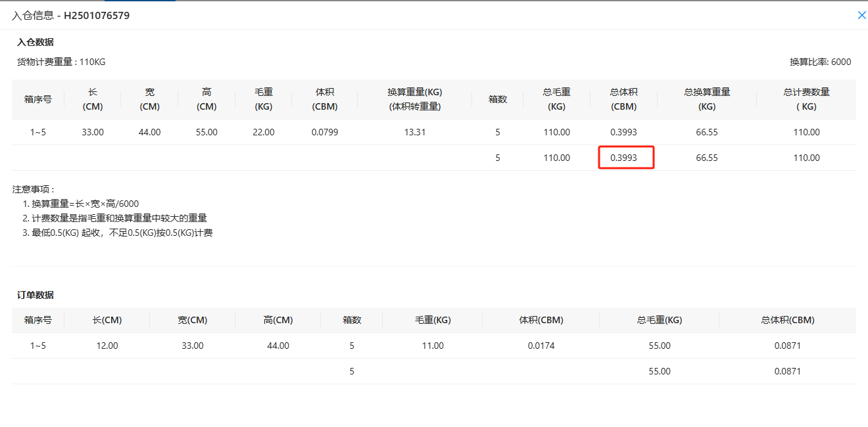The width and height of the screenshot is (868, 427).
Task: Select the 总体积(CBM) header in 订单数据 table
Action: [x=787, y=321]
